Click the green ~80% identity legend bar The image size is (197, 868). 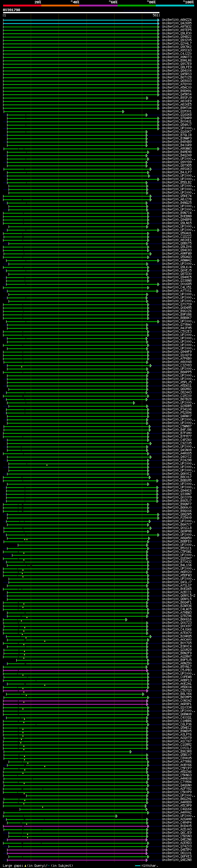[x=137, y=6]
